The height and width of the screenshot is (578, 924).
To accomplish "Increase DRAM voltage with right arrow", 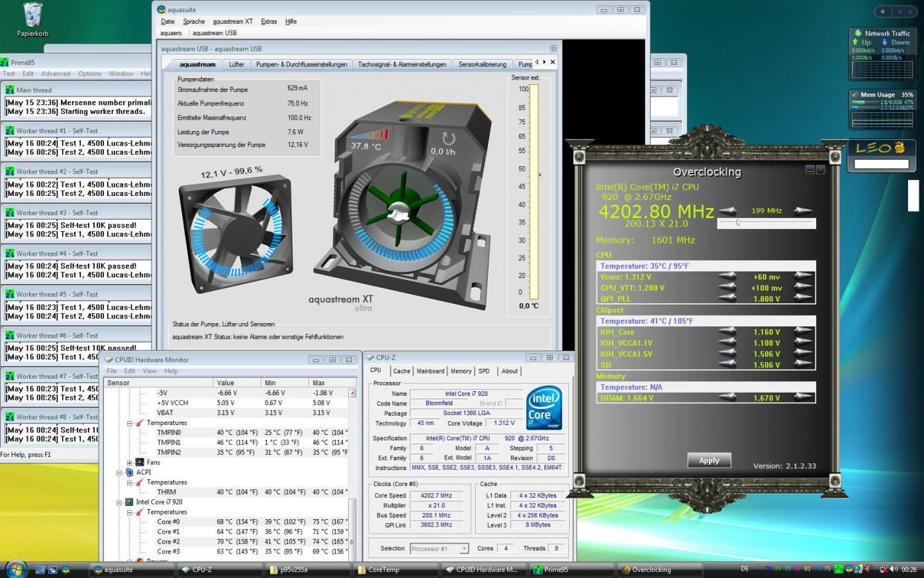I will tap(804, 398).
